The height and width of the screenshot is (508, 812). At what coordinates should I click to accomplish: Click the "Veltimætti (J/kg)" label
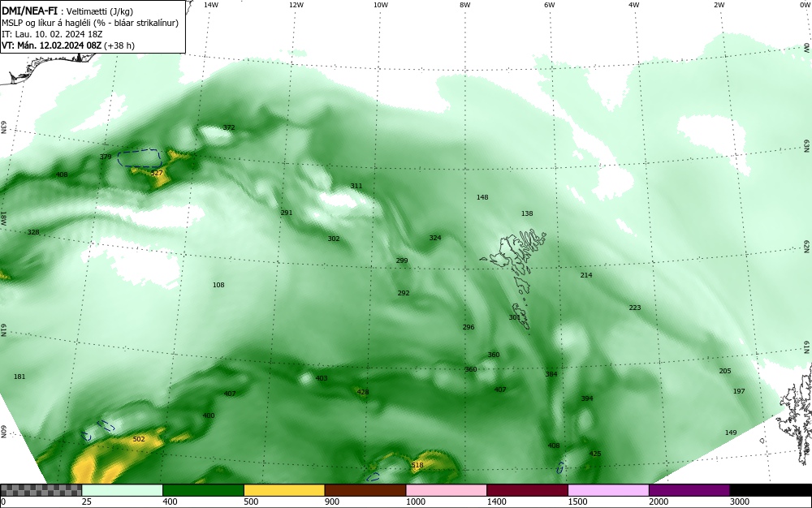click(x=100, y=12)
